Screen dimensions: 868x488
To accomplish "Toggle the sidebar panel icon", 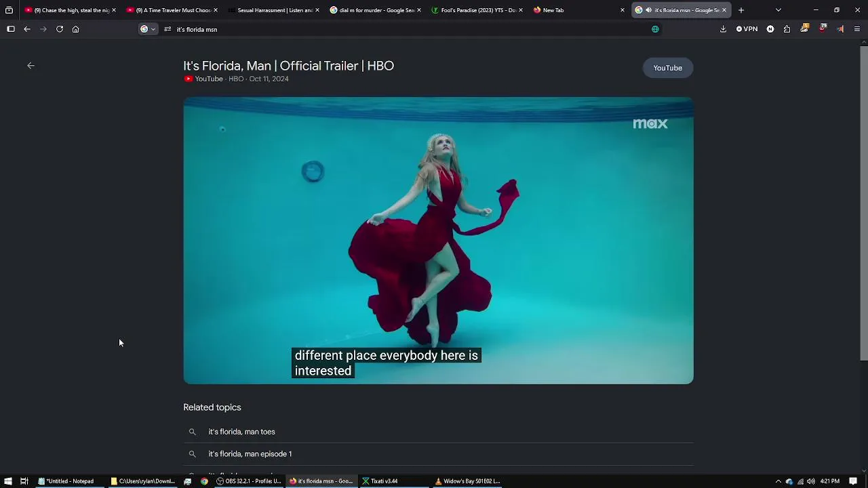I will [11, 29].
